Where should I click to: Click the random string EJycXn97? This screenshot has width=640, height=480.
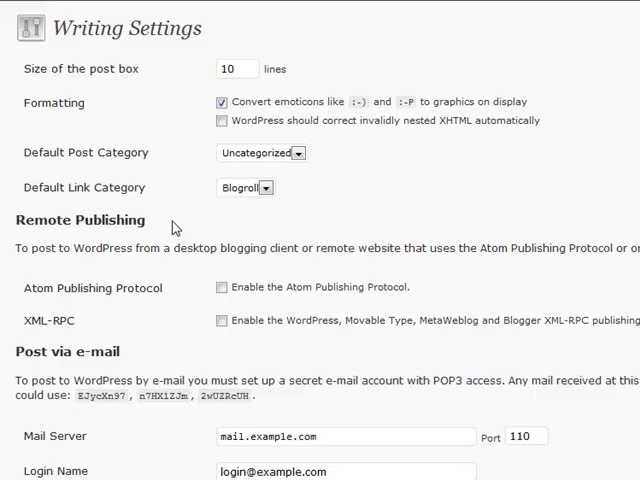tap(102, 396)
